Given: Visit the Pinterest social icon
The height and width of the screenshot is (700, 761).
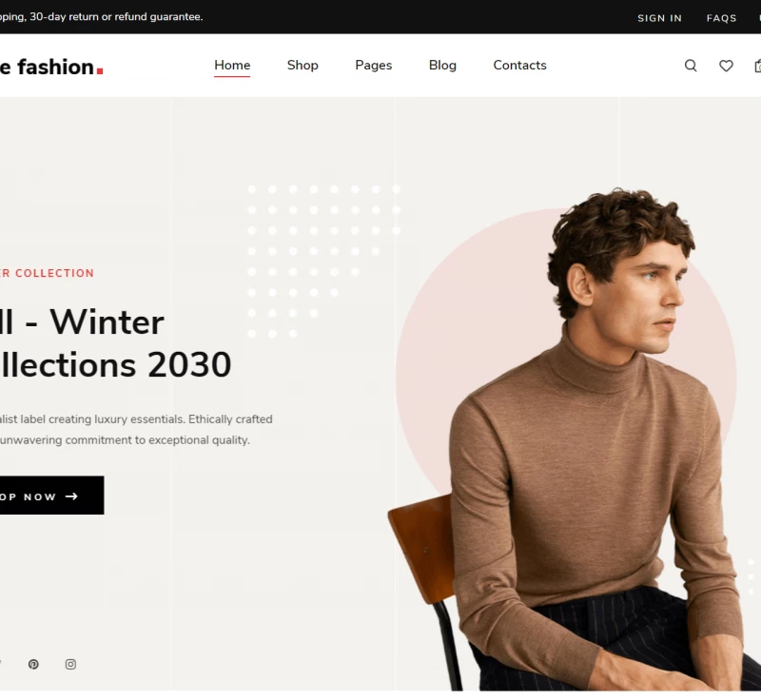Looking at the screenshot, I should coord(33,664).
